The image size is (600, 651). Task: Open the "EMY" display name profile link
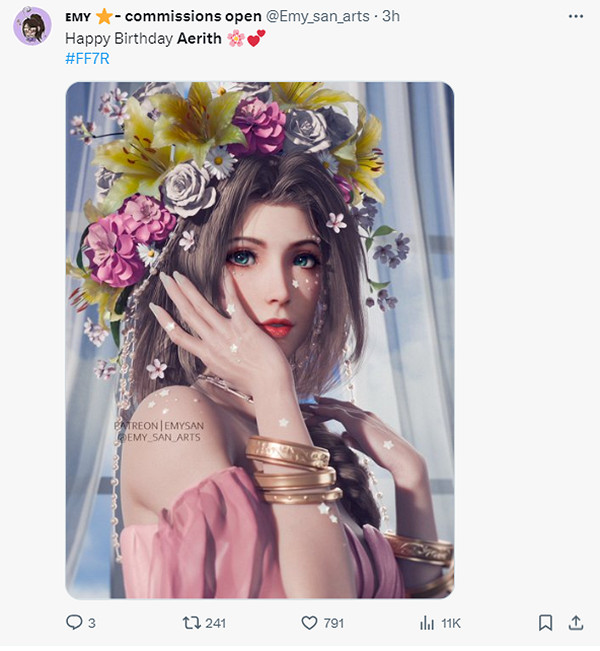77,18
